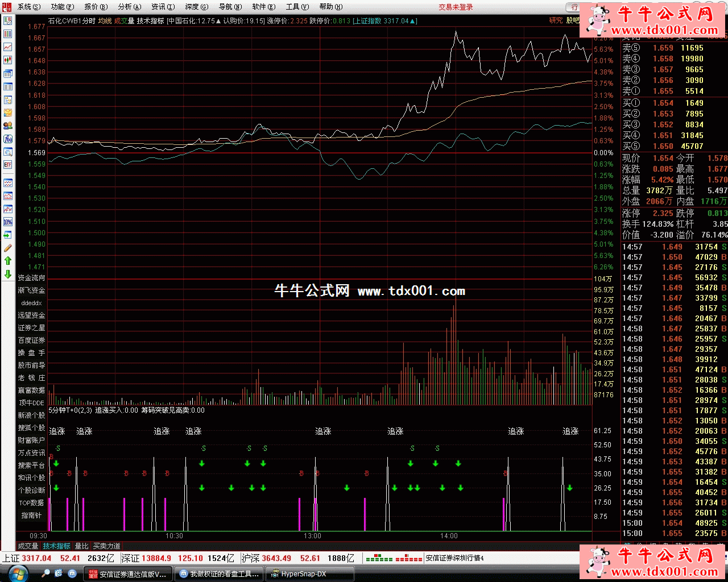Switch to the 成交量 tab

[x=28, y=546]
